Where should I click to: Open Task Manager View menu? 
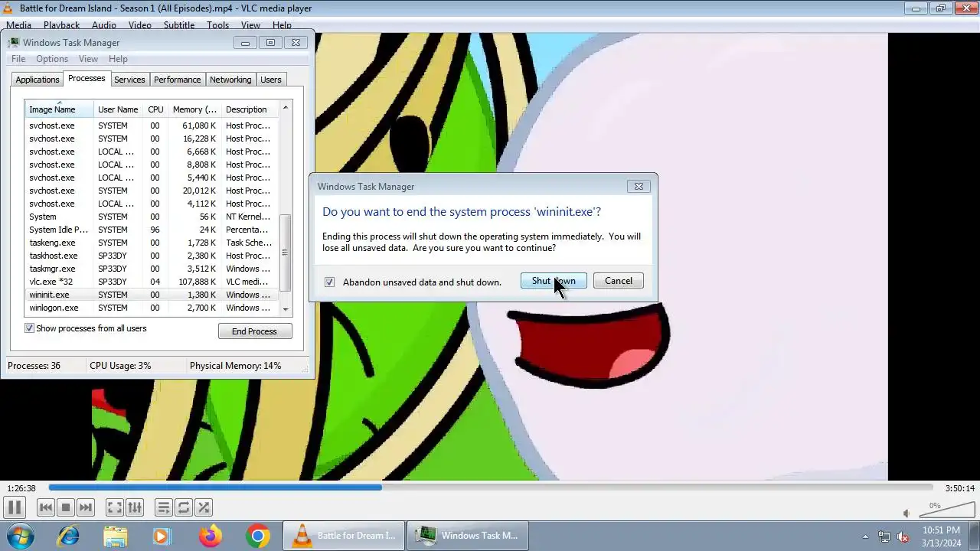[x=88, y=59]
